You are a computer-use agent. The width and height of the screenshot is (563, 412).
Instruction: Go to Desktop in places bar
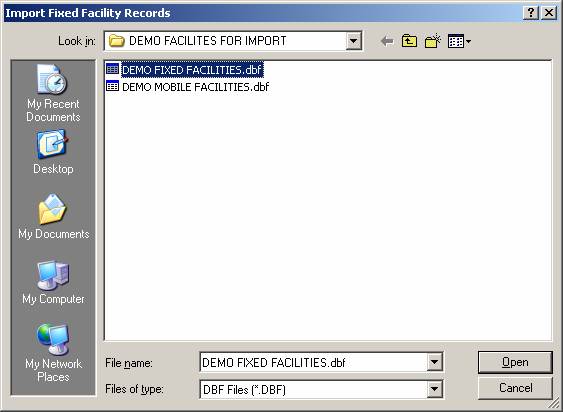tap(53, 152)
